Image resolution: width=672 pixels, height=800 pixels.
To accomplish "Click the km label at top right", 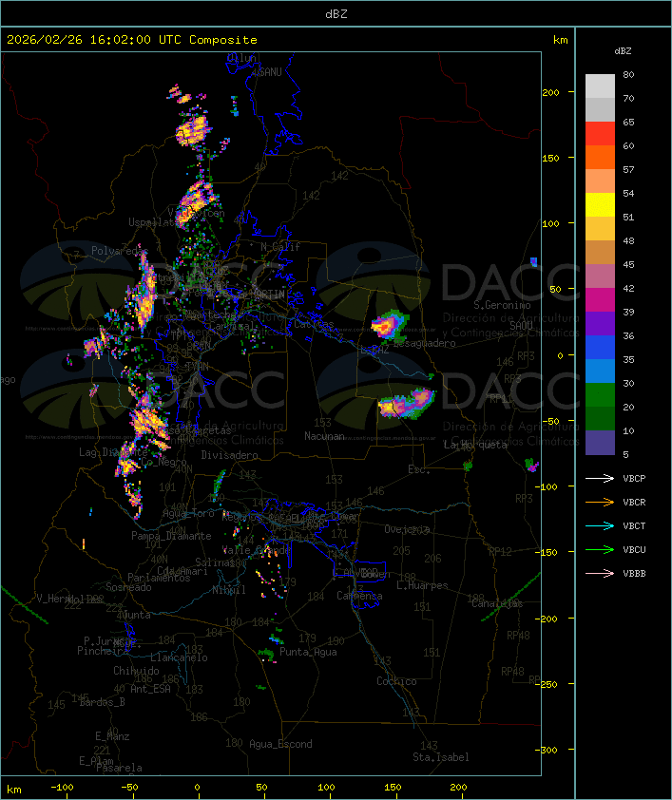I will pyautogui.click(x=560, y=39).
